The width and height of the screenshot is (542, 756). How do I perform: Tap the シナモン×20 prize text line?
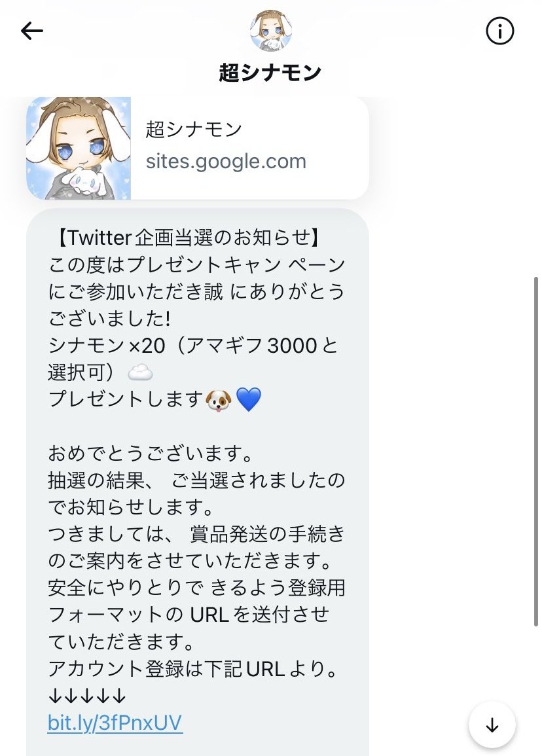pos(193,345)
